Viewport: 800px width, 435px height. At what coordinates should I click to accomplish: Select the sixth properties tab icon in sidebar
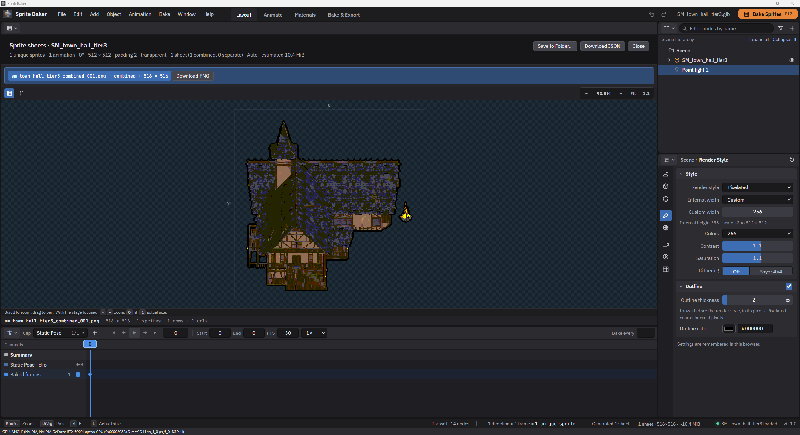point(665,245)
